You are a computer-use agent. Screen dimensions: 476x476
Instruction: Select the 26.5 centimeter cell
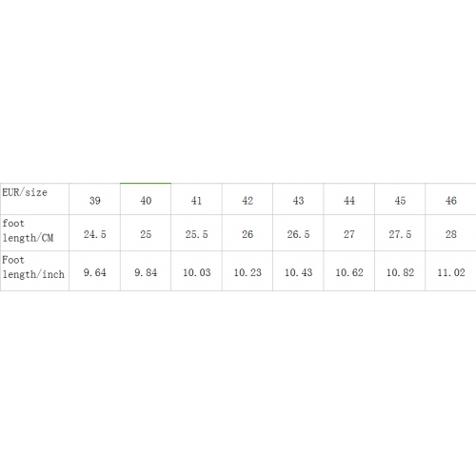point(298,232)
